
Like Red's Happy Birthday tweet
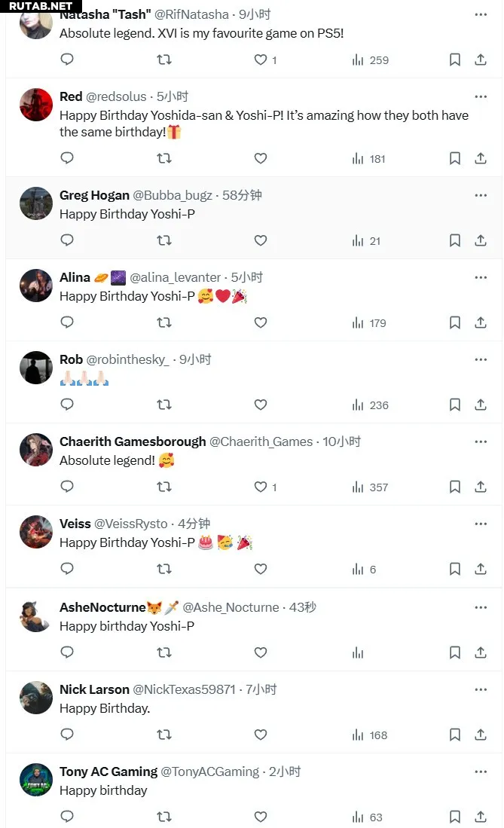[x=261, y=158]
